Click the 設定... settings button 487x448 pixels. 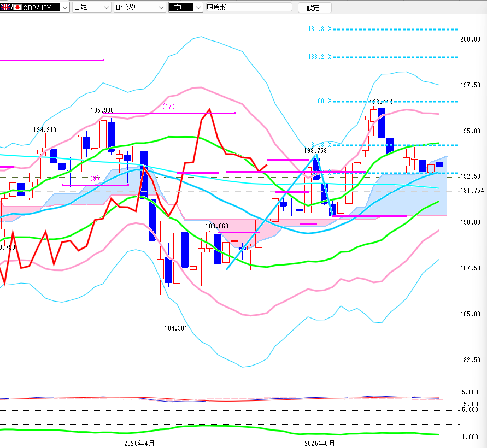[x=315, y=8]
